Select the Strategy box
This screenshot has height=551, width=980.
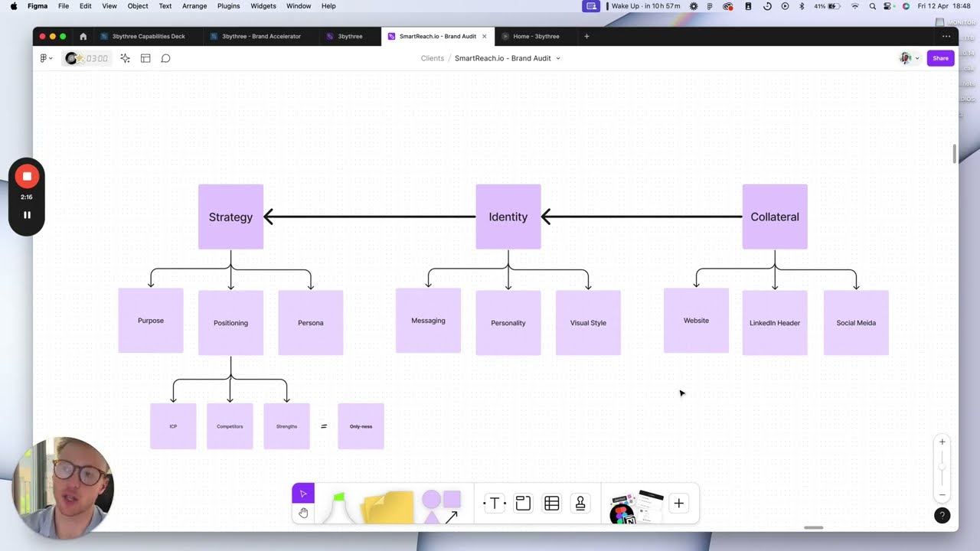click(x=230, y=217)
